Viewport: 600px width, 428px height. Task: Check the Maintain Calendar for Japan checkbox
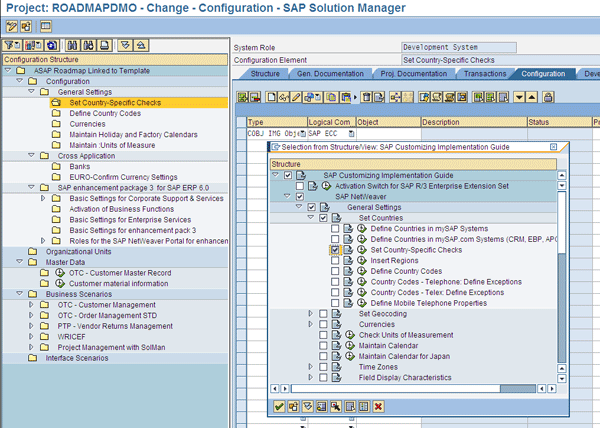tap(323, 356)
